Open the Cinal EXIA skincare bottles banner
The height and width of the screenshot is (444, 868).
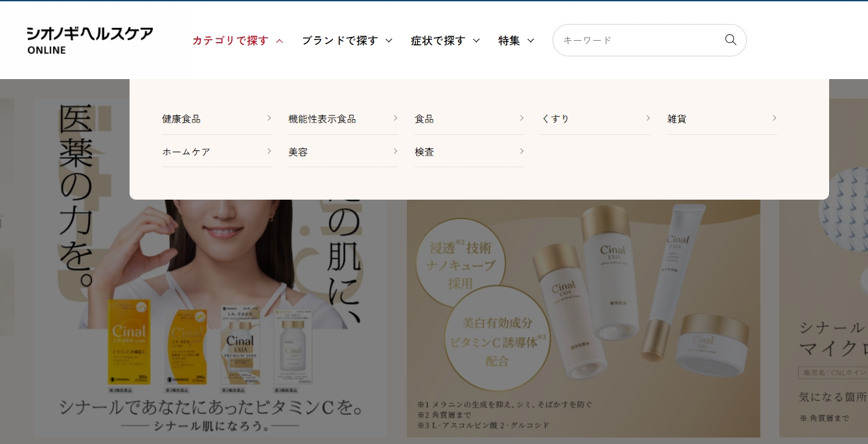(x=584, y=318)
